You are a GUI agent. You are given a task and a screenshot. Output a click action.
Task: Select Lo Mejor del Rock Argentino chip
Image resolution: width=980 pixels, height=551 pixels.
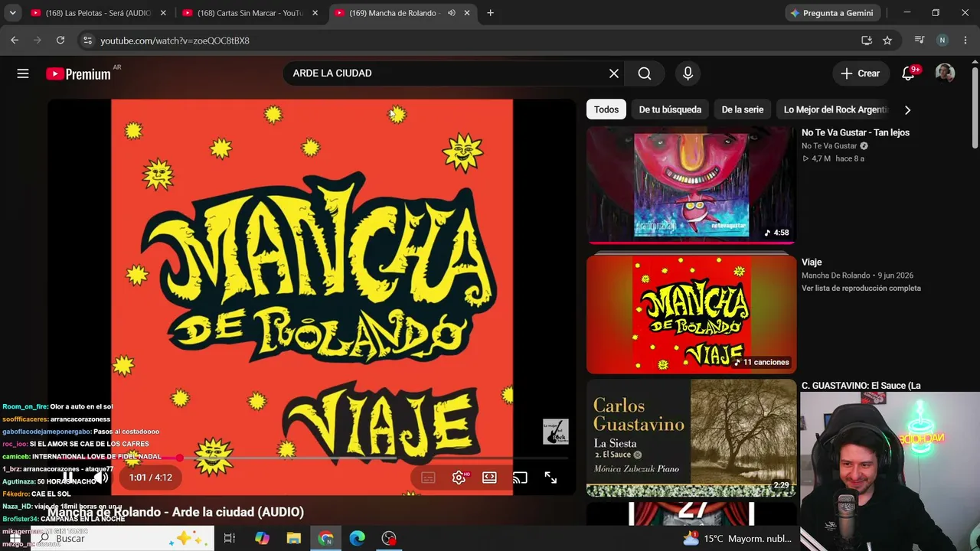tap(835, 109)
